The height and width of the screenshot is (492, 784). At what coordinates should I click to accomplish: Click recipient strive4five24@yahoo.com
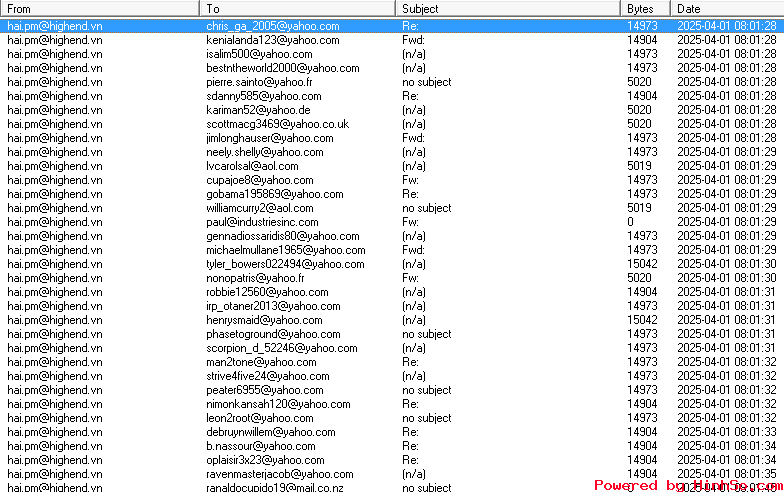[x=268, y=376]
